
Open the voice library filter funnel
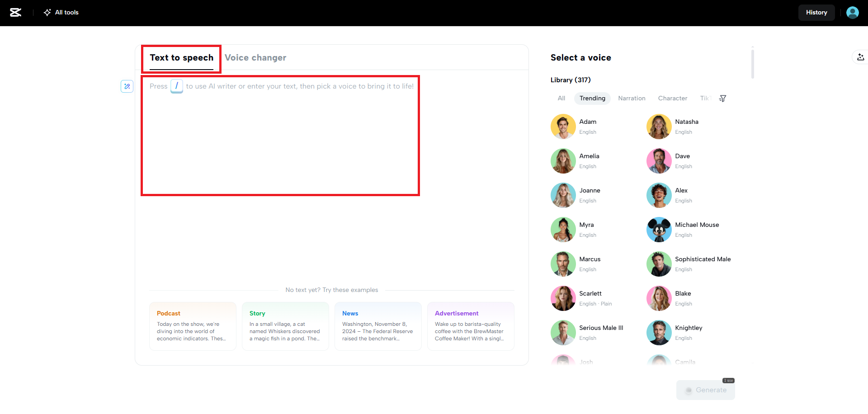[722, 98]
